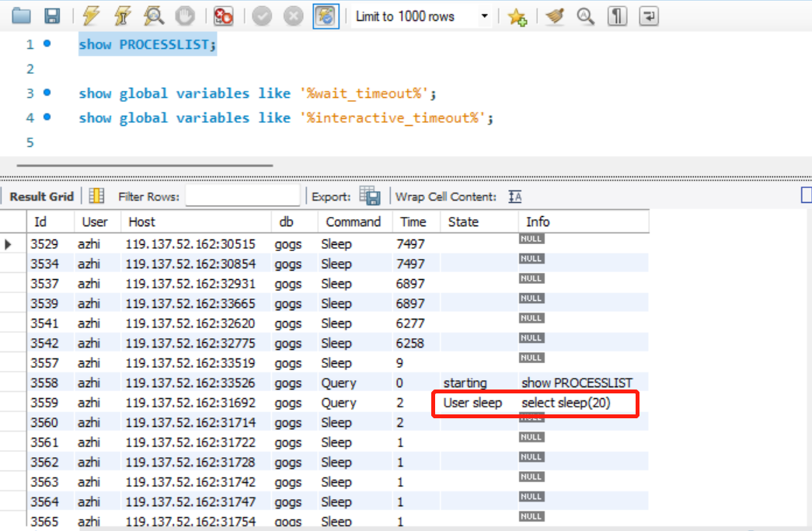Focus the Filter Rows input field

(242, 196)
